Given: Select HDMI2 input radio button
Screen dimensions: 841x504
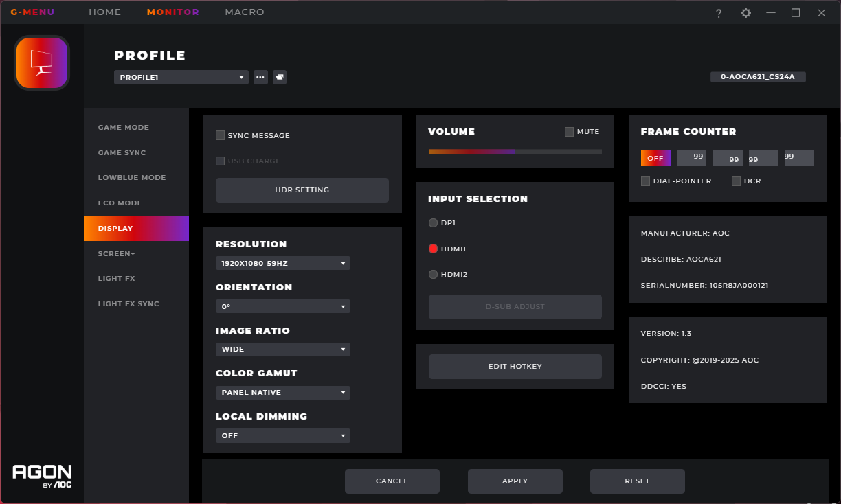Looking at the screenshot, I should 433,274.
